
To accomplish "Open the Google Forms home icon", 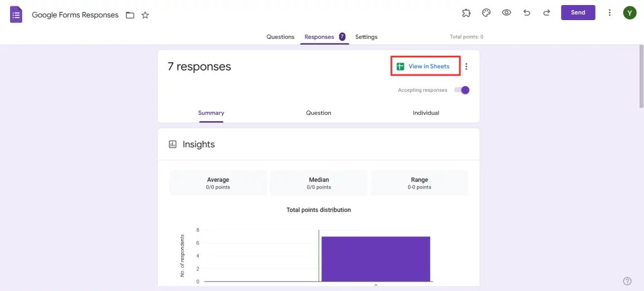I will [x=16, y=15].
